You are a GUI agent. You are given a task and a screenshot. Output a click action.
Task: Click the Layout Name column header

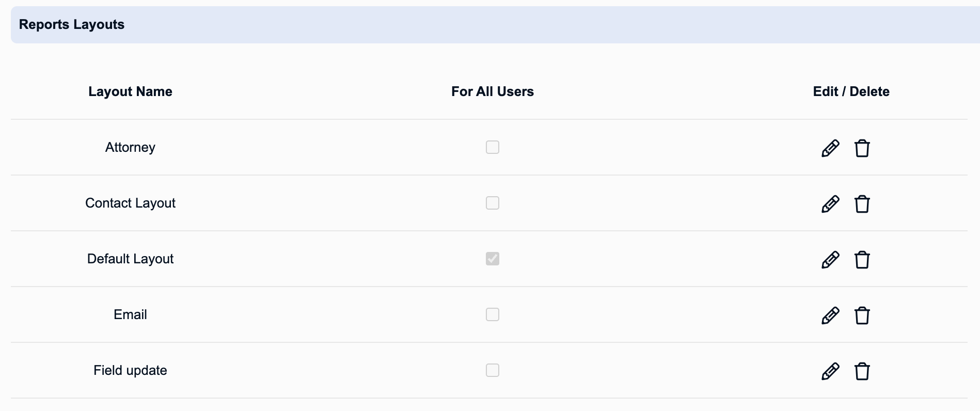point(130,91)
